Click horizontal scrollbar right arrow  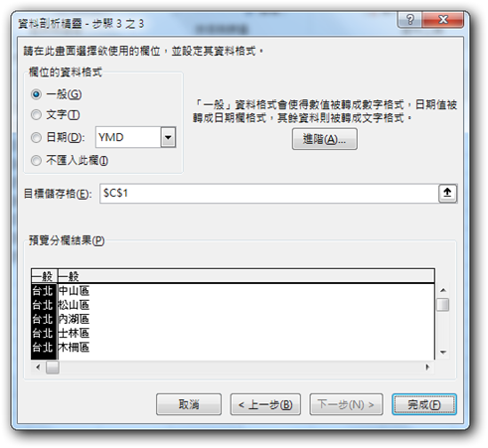point(427,367)
